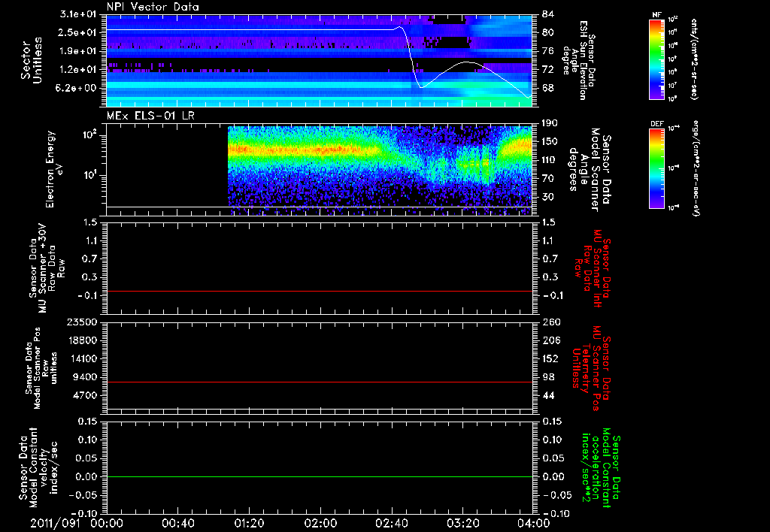Click the 110 scanner angle tick
This screenshot has width=770, height=532.
tap(550, 160)
